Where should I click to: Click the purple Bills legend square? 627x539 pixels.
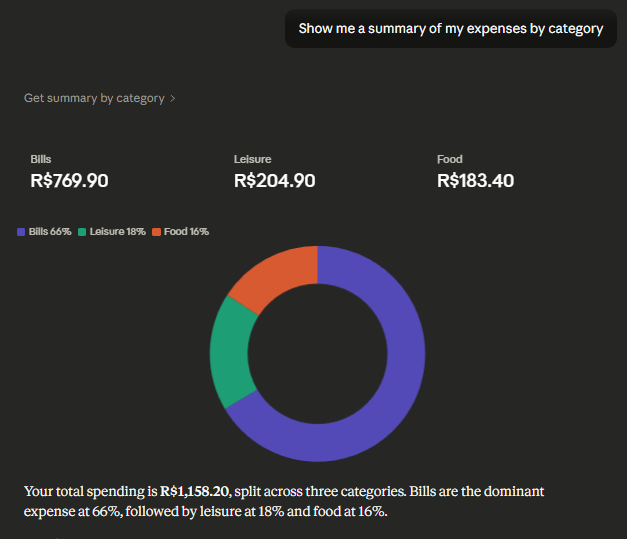(x=21, y=232)
